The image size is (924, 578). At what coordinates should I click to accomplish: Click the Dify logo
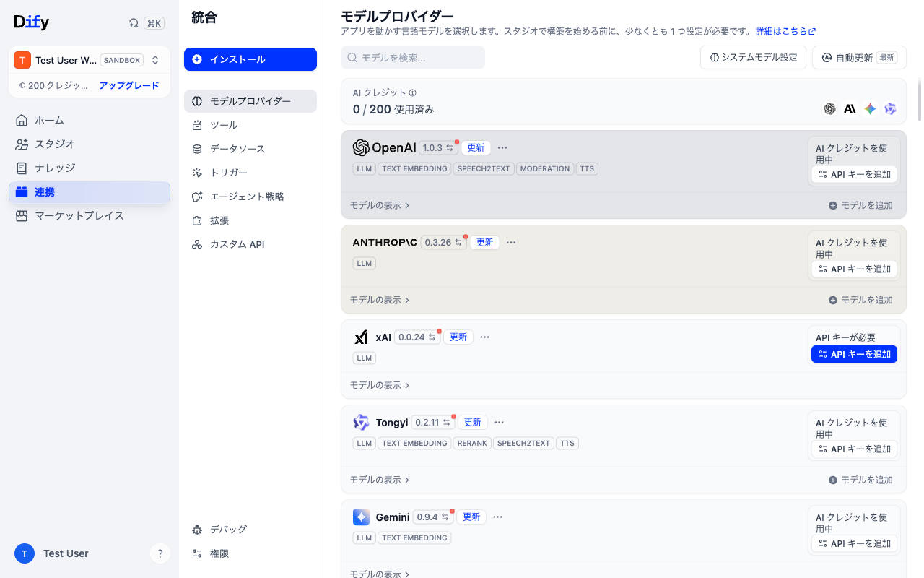coord(32,22)
